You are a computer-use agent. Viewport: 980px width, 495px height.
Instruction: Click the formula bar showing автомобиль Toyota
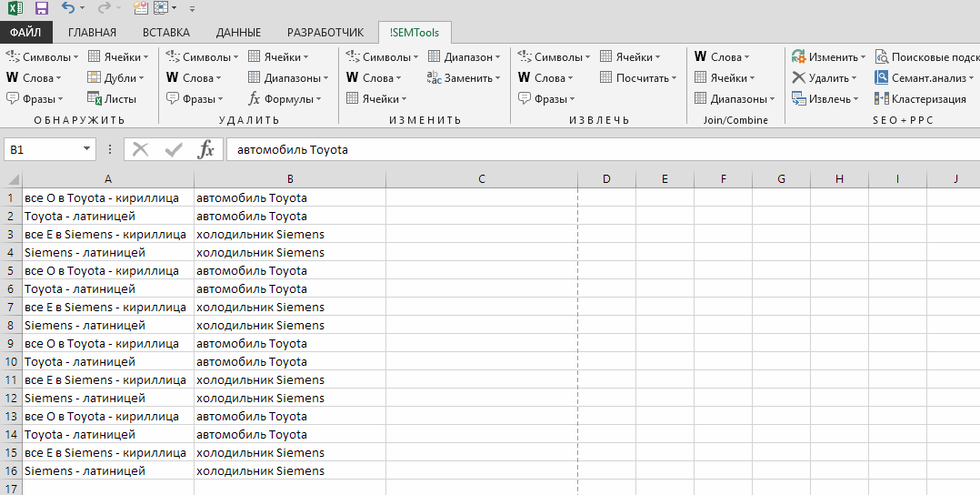(x=603, y=149)
